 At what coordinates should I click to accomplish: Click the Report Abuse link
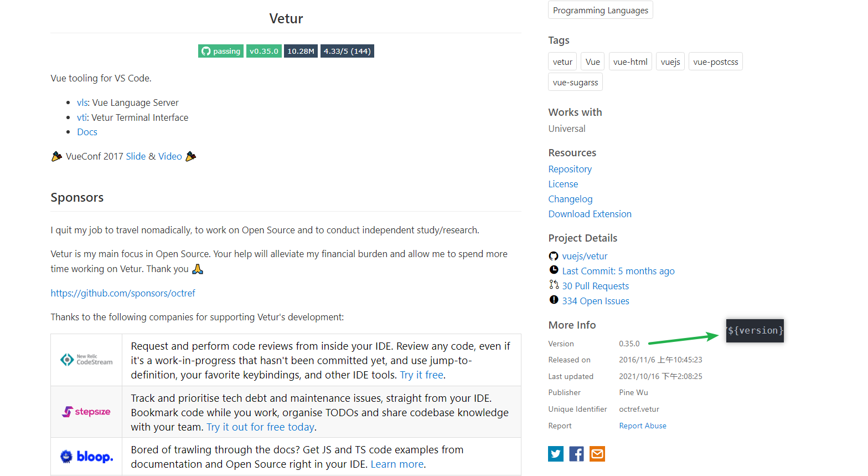coord(643,426)
